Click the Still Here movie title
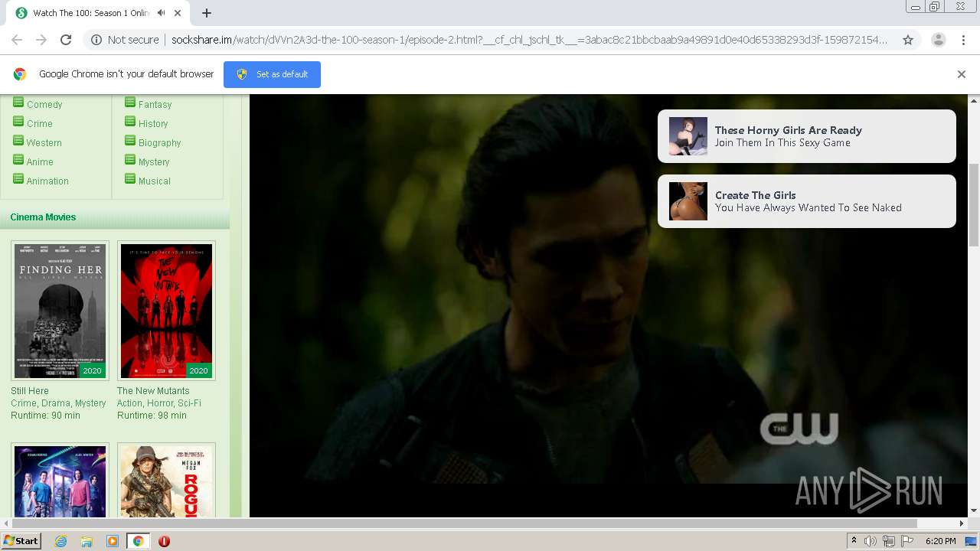 click(x=30, y=391)
